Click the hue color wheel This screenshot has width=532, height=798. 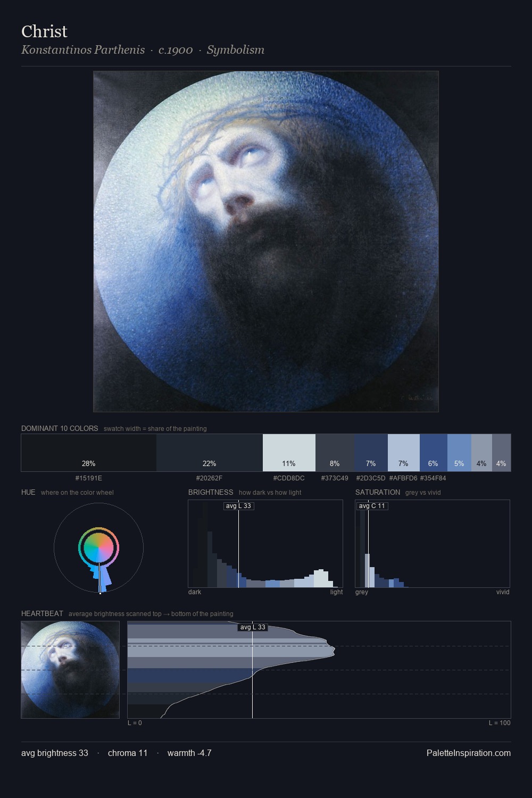(98, 548)
